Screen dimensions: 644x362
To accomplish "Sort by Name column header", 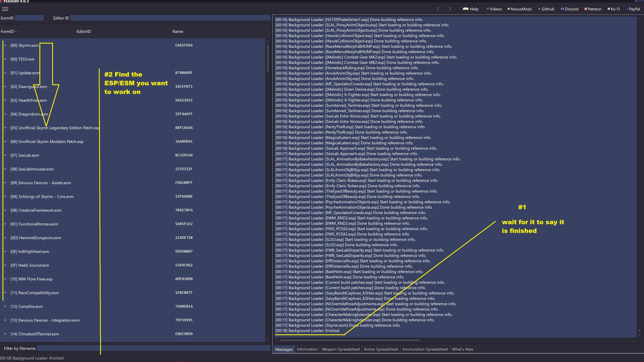I will click(x=218, y=32).
